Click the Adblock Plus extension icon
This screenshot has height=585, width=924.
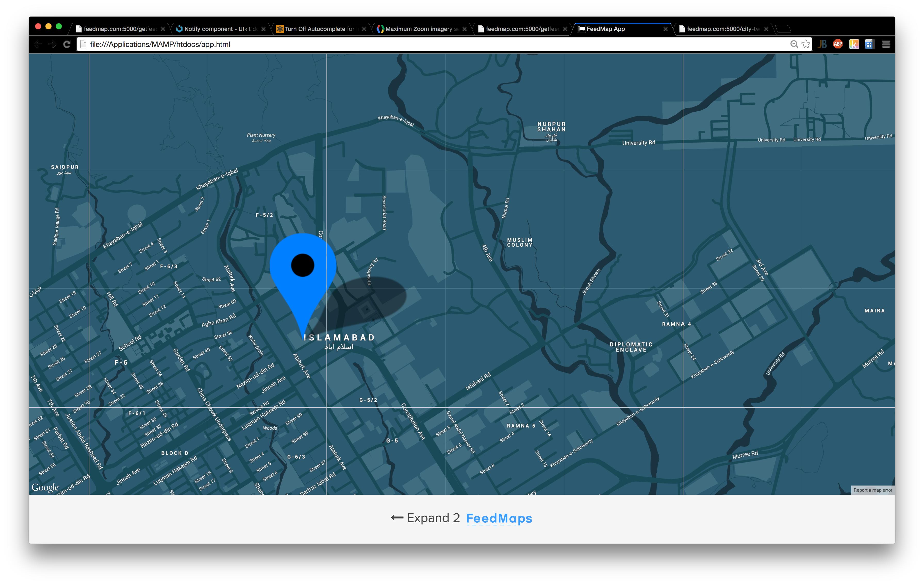838,45
